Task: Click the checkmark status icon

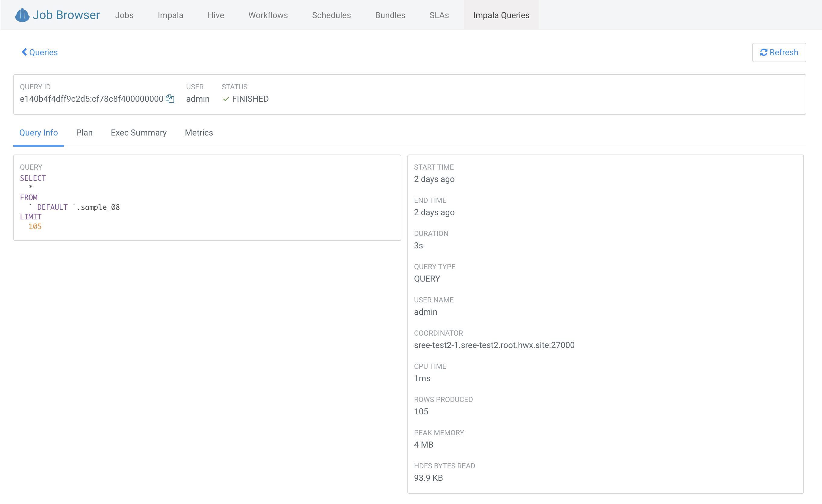Action: pyautogui.click(x=225, y=99)
